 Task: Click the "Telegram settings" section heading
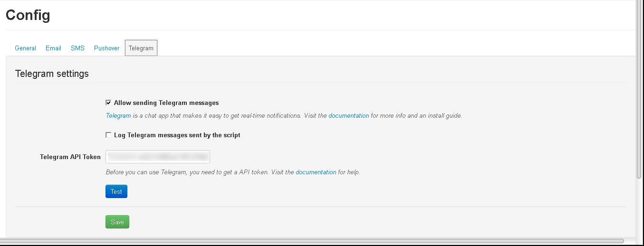(52, 74)
